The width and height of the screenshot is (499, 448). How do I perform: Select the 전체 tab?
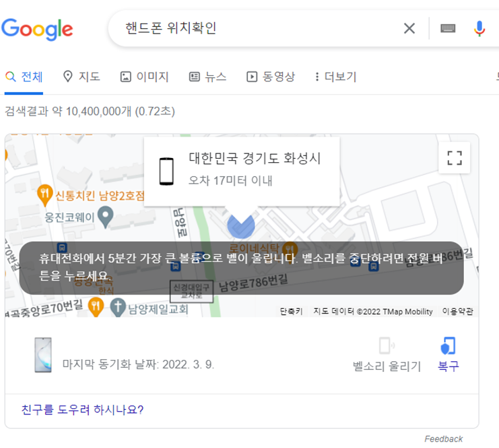point(24,77)
